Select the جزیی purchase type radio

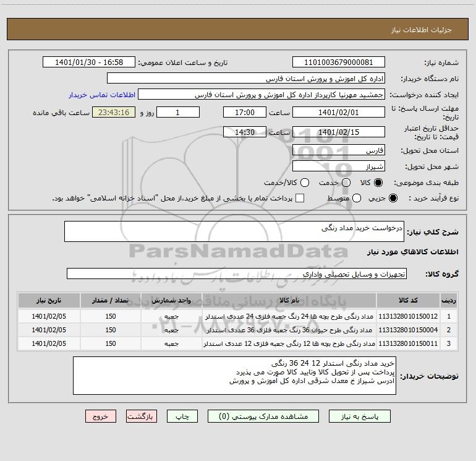click(393, 198)
